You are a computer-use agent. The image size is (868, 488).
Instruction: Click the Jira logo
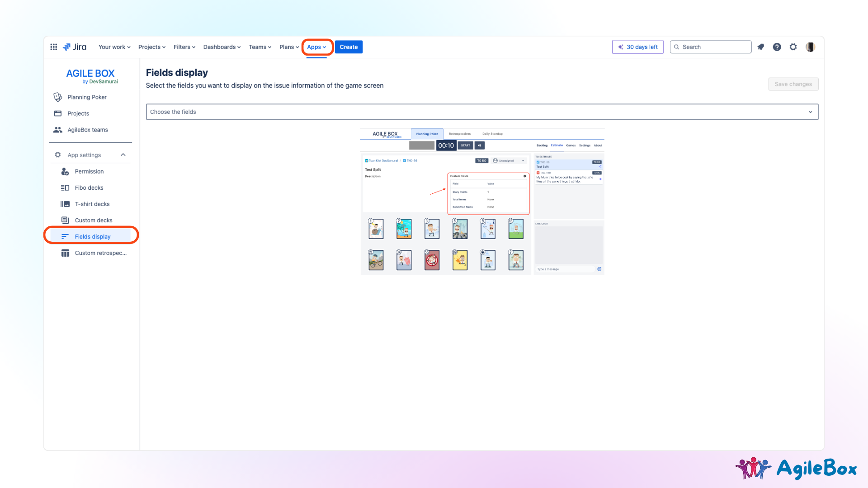[75, 47]
